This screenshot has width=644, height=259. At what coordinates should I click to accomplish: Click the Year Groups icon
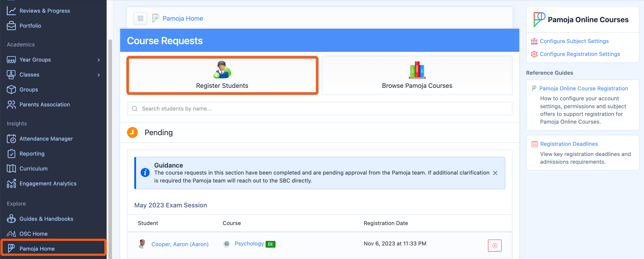[x=11, y=60]
